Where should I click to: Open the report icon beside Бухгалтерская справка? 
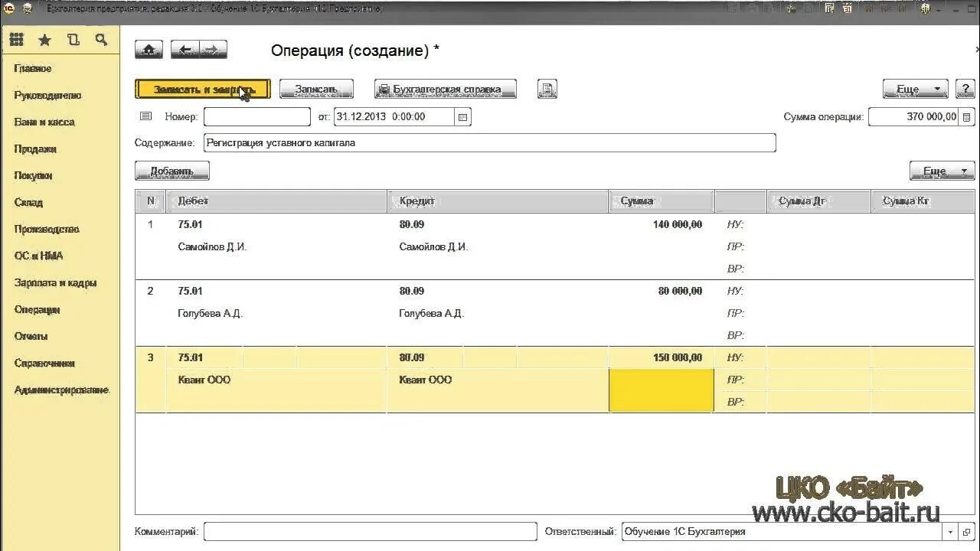point(547,89)
